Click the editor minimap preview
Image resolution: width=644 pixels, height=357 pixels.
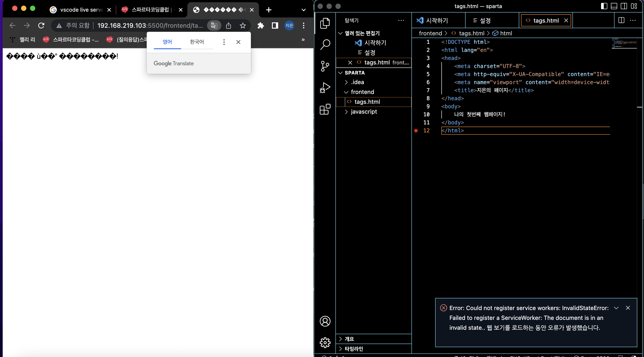pos(624,43)
